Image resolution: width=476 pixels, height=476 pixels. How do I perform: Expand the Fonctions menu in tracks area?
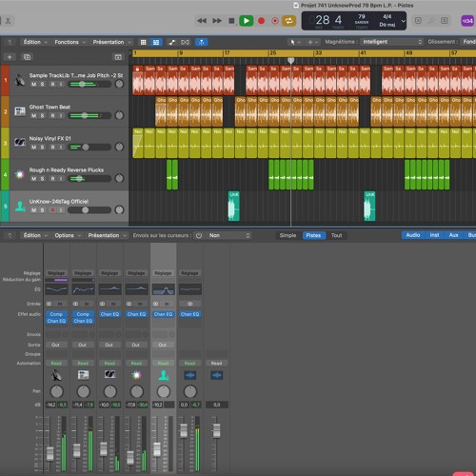[69, 42]
